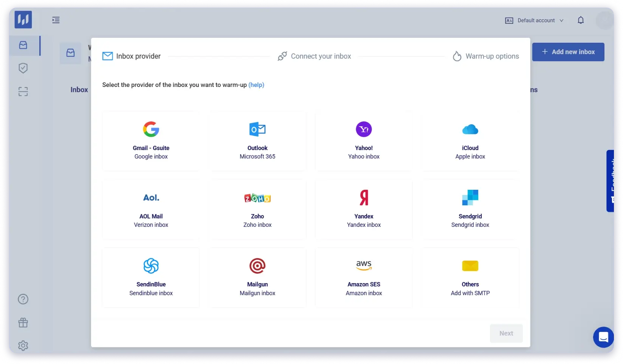The width and height of the screenshot is (623, 364).
Task: Select the Zoho inbox provider
Action: (257, 209)
